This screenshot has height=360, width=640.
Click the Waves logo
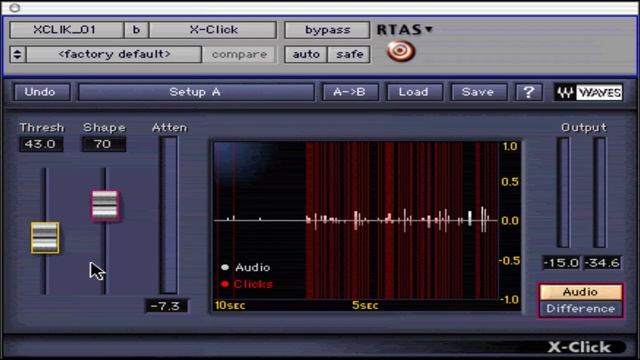tap(589, 93)
